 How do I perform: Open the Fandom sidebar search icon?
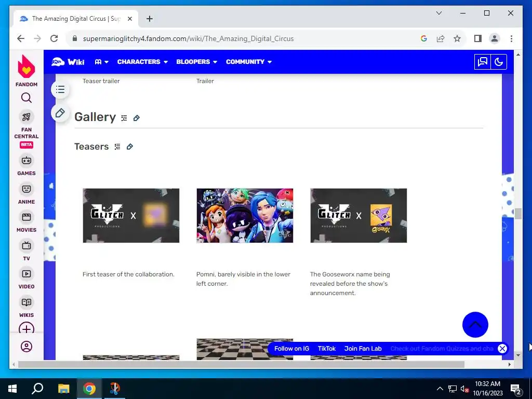coord(26,98)
